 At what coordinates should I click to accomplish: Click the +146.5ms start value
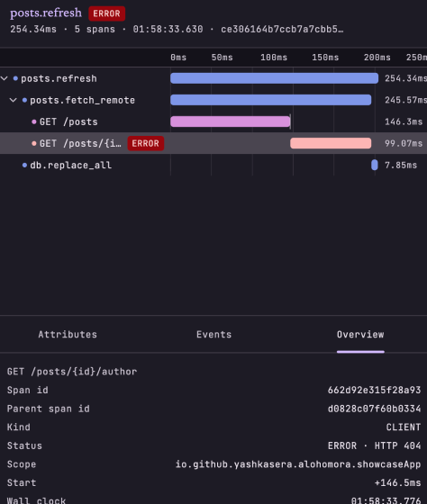(x=397, y=482)
